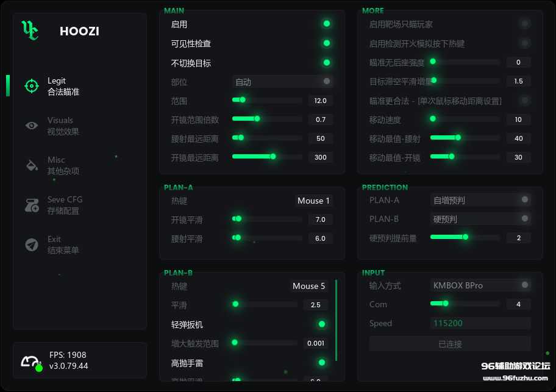The width and height of the screenshot is (556, 392).
Task: Click the 开镜最远距离 slider handle
Action: pos(273,157)
